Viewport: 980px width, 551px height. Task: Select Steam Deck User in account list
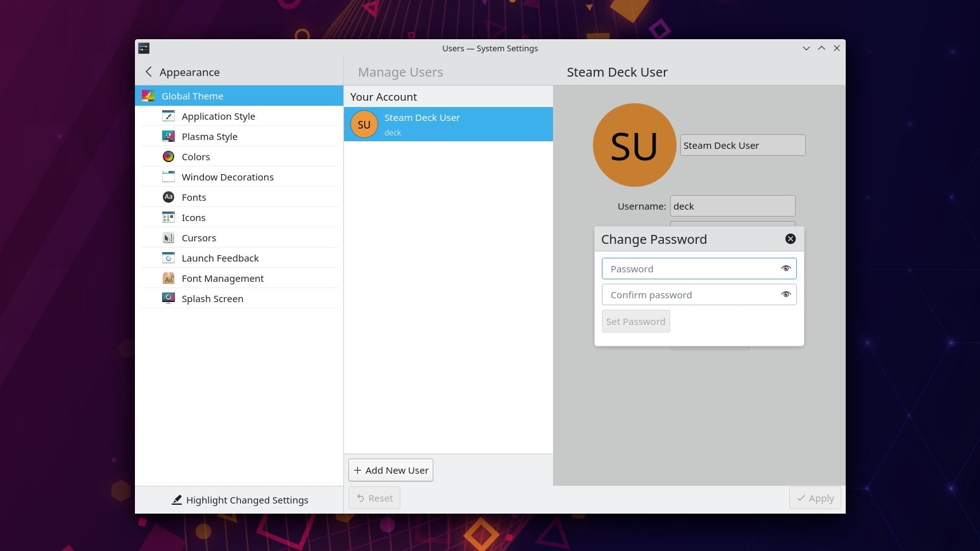pos(448,124)
